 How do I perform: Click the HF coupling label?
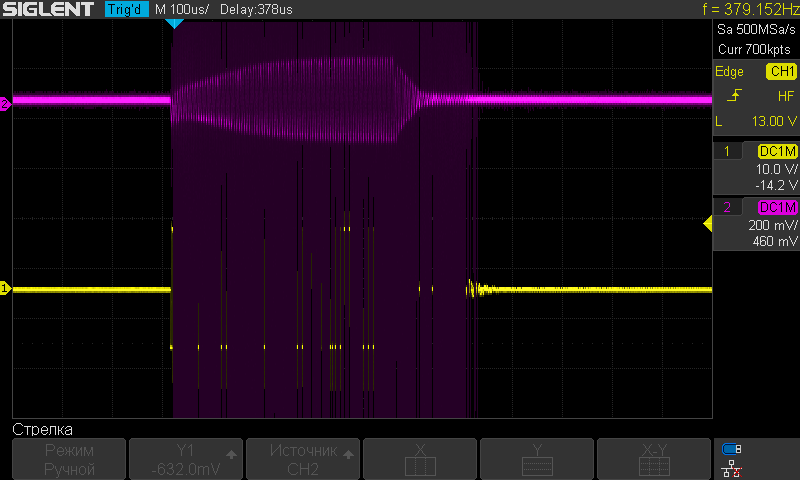pos(786,96)
